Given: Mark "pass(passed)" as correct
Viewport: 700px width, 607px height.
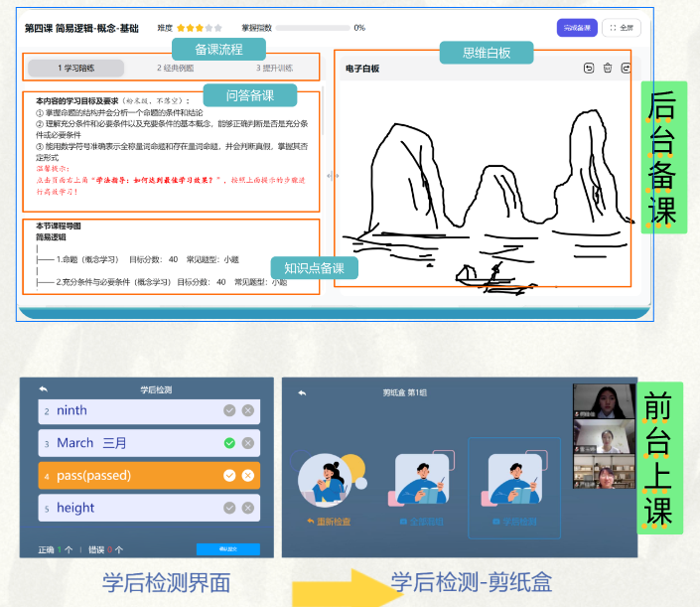Looking at the screenshot, I should pos(229,475).
